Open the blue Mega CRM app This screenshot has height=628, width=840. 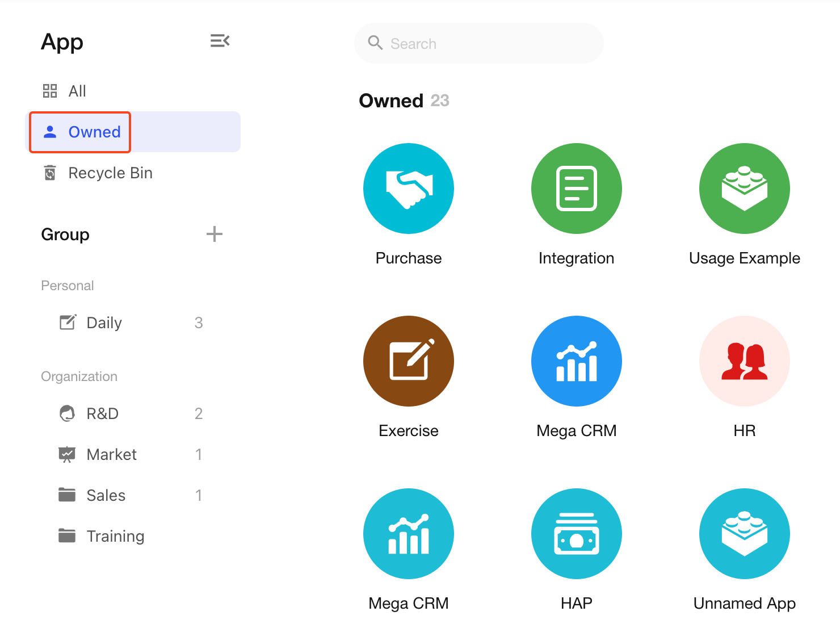pyautogui.click(x=576, y=361)
